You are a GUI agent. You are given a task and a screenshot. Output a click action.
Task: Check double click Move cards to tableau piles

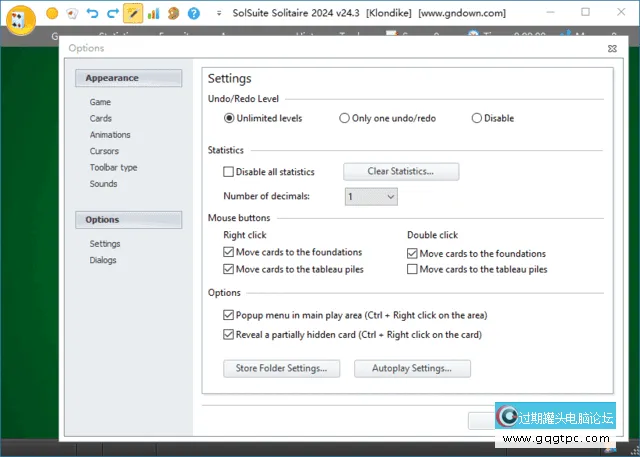pyautogui.click(x=413, y=269)
